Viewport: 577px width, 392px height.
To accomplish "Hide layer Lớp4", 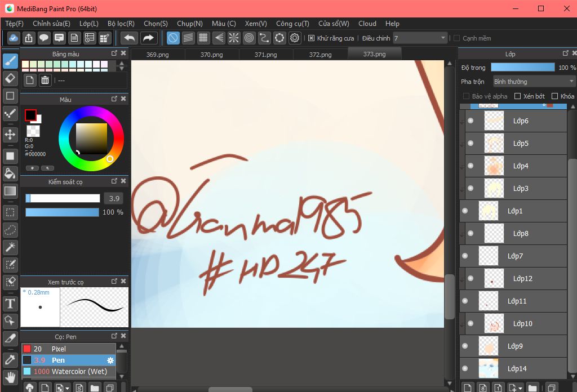I will point(471,166).
